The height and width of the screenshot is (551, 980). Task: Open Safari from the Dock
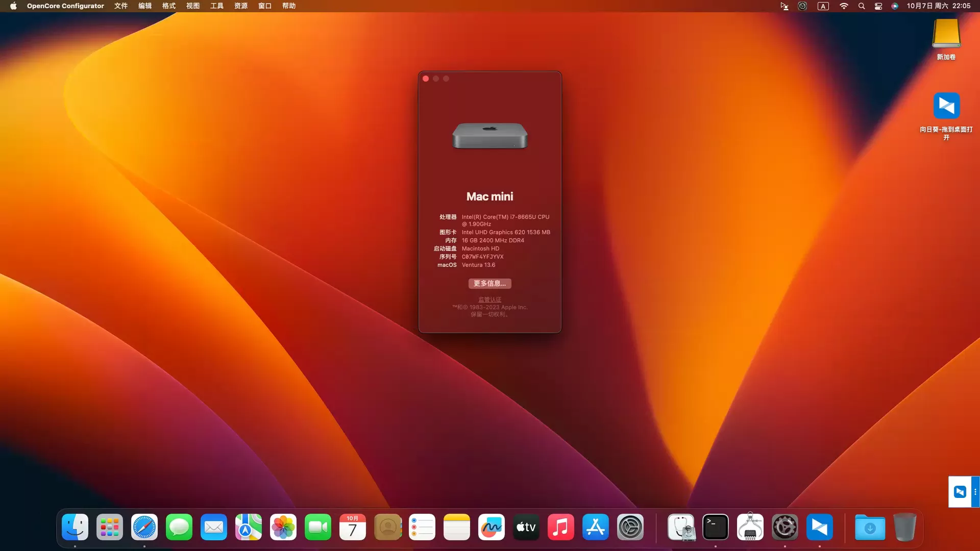click(x=144, y=528)
